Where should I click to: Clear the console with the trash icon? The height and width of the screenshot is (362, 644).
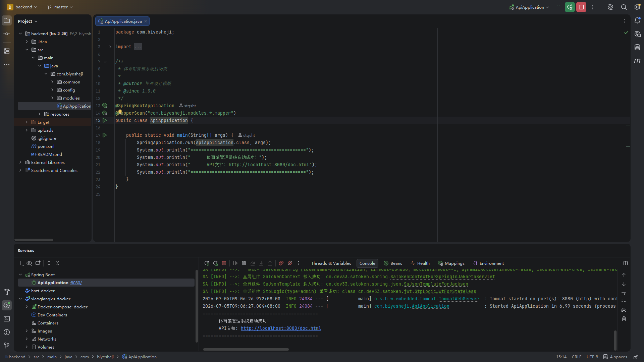(x=624, y=319)
